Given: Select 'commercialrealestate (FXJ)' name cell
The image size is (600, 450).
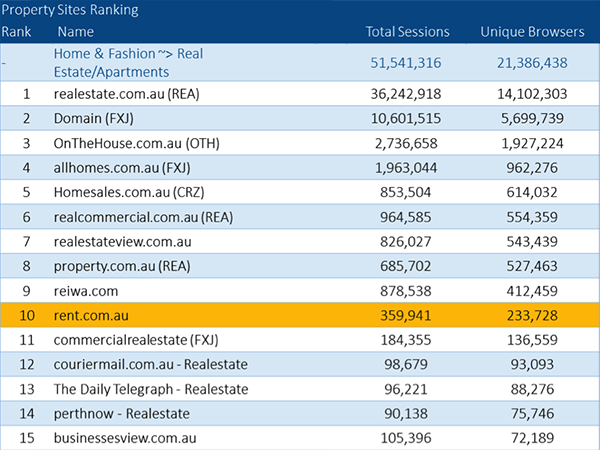Looking at the screenshot, I should pos(136,340).
